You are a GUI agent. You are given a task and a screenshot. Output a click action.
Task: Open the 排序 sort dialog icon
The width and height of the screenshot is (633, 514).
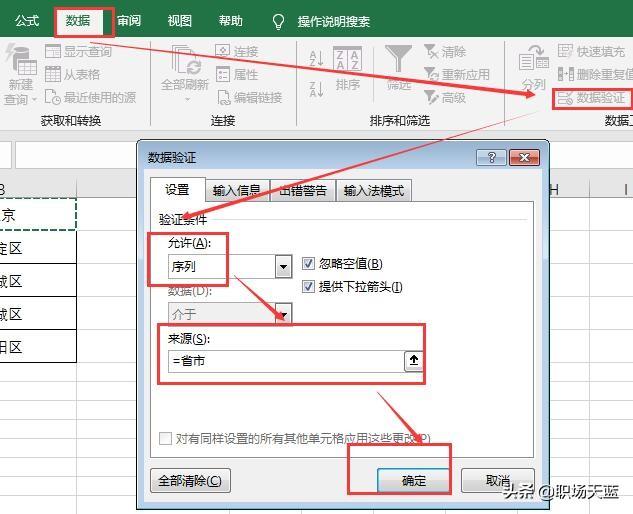pos(348,59)
